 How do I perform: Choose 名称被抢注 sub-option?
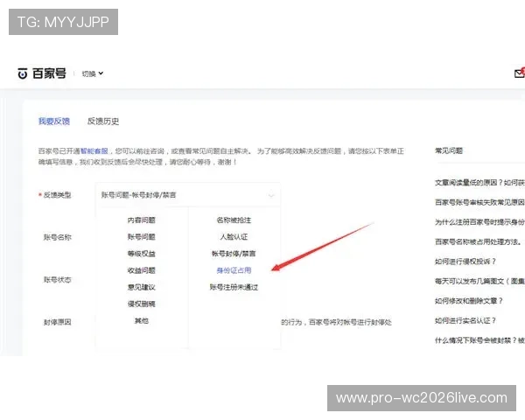[x=234, y=220]
